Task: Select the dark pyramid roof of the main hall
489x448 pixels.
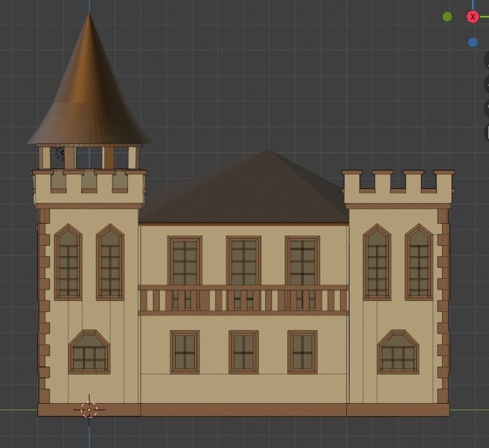Action: (x=244, y=187)
